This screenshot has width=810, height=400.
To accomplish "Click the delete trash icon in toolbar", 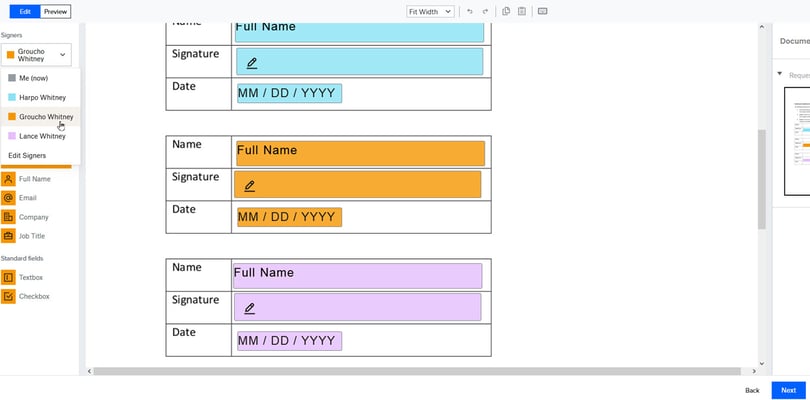I will 522,11.
